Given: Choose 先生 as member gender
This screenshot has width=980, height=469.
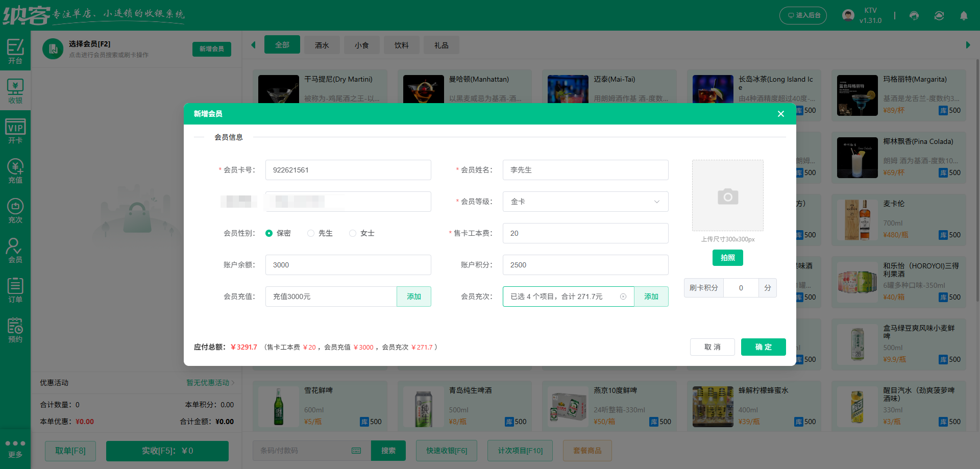Looking at the screenshot, I should (x=311, y=233).
